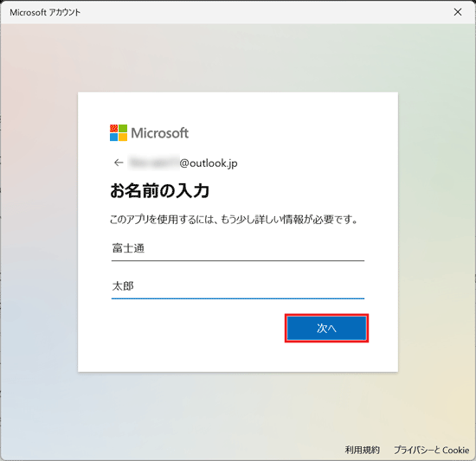This screenshot has width=476, height=461.
Task: Click the @outlook.jp account address
Action: [183, 163]
